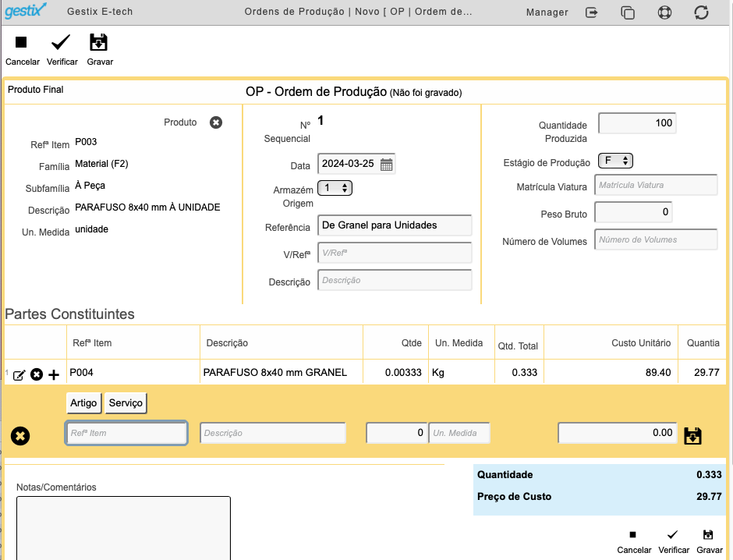Screen dimensions: 733x560
Task: Click Preço de Custo total 29.77
Action: 709,496
